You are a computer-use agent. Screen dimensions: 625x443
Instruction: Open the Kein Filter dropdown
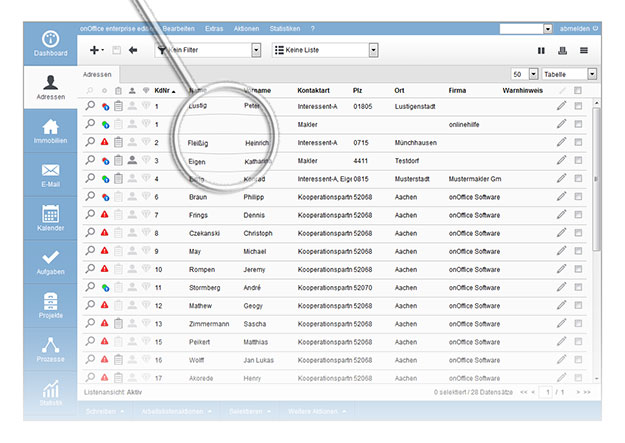click(208, 50)
